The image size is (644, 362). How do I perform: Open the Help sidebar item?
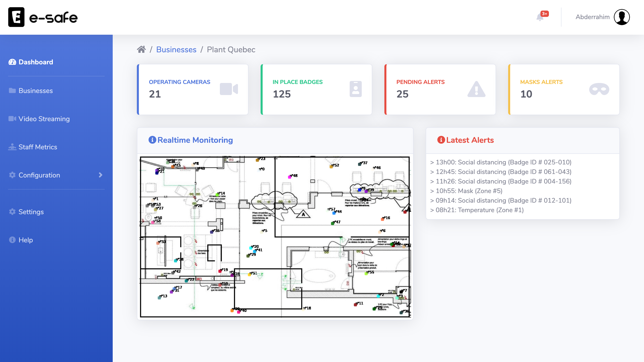coord(25,240)
